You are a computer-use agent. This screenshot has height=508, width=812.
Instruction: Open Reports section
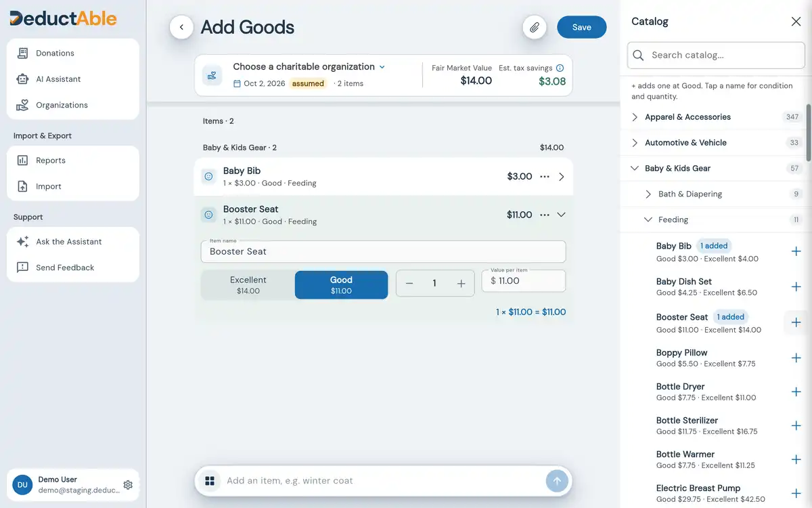pos(73,161)
